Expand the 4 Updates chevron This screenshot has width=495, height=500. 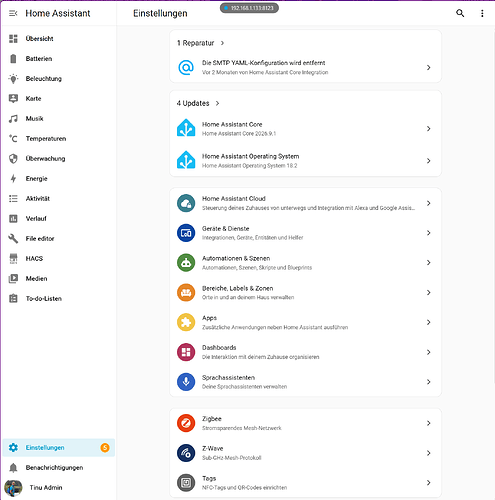[217, 103]
